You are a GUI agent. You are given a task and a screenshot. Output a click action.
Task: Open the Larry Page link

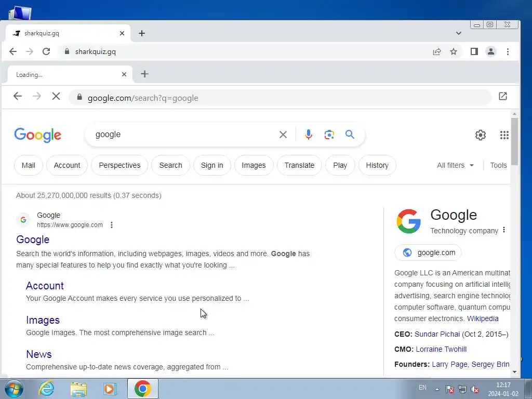449,364
